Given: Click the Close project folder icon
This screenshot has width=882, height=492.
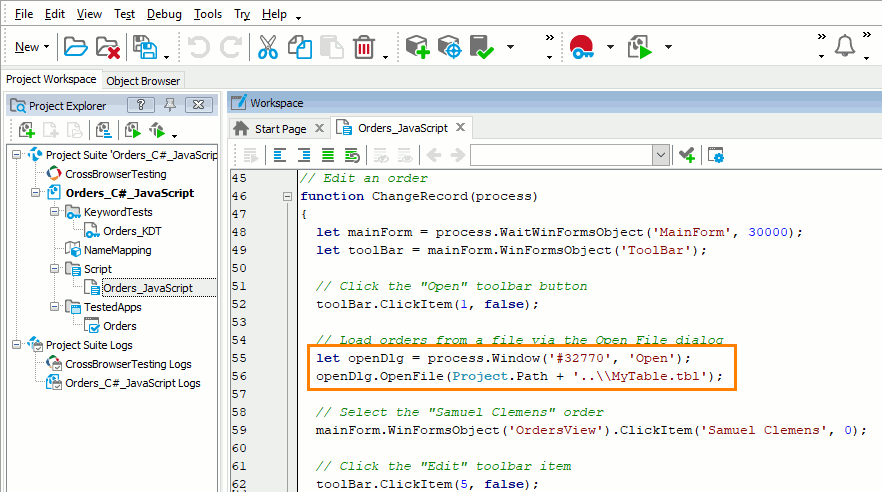Looking at the screenshot, I should tap(108, 47).
